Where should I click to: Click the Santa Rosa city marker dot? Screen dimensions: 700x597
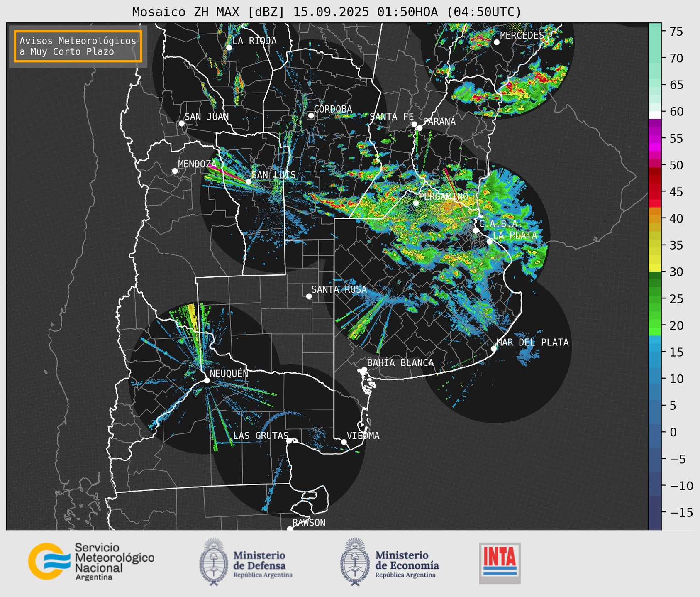point(309,296)
